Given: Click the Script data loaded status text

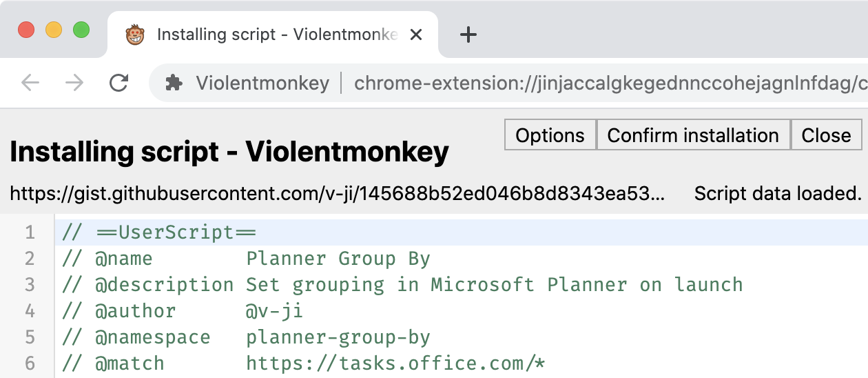Looking at the screenshot, I should (x=778, y=194).
